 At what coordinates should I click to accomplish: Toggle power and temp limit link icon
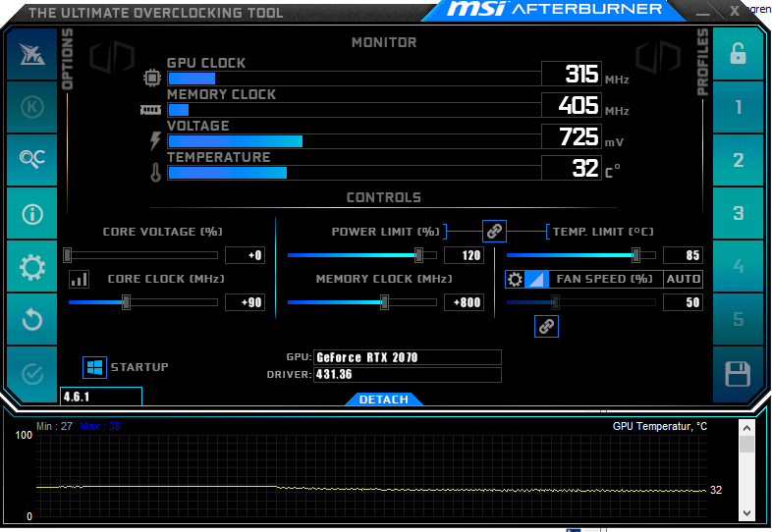coord(494,231)
